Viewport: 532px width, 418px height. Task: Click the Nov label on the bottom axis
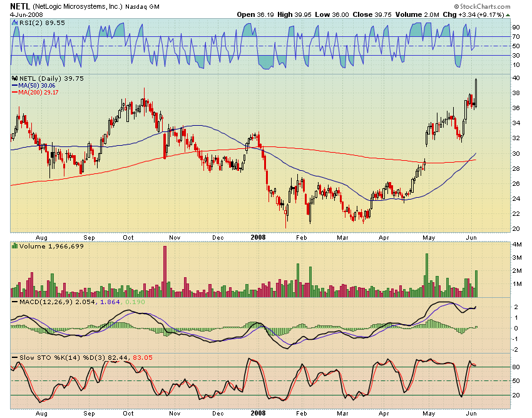[175, 413]
